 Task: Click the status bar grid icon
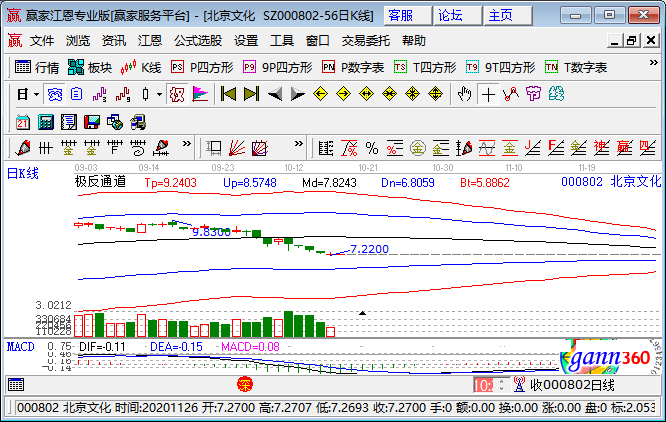click(x=16, y=385)
